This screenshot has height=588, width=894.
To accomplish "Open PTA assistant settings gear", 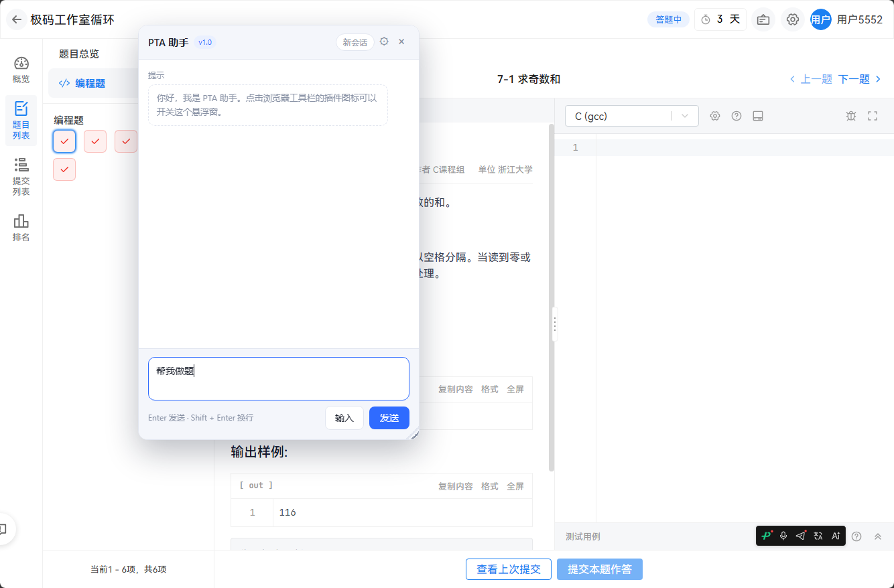I will click(384, 42).
